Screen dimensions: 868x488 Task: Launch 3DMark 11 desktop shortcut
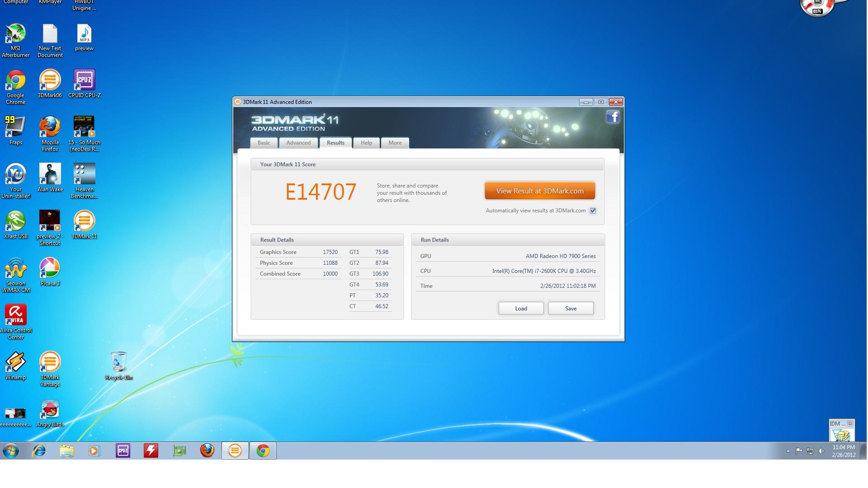(84, 225)
